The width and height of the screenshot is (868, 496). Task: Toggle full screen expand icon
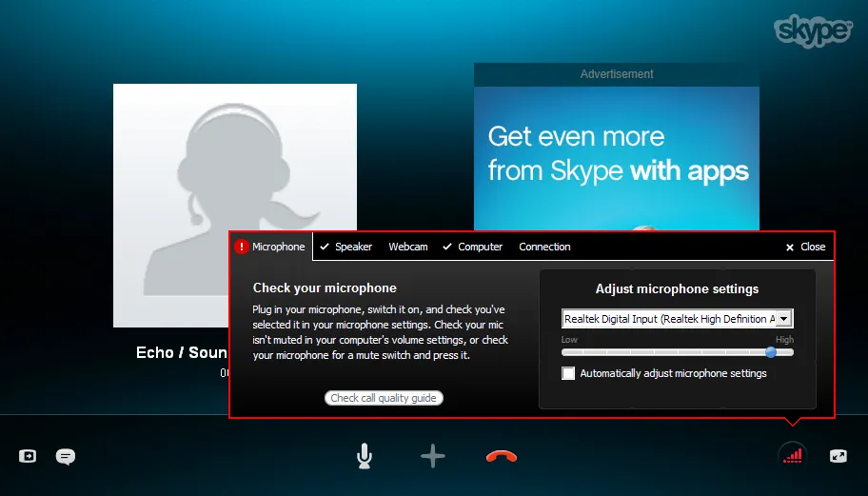tap(838, 456)
